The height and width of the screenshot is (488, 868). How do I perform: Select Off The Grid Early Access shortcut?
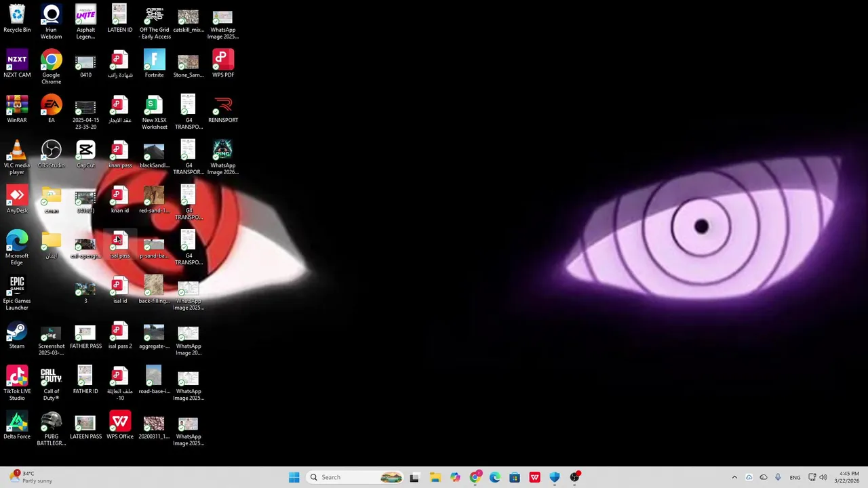click(155, 22)
